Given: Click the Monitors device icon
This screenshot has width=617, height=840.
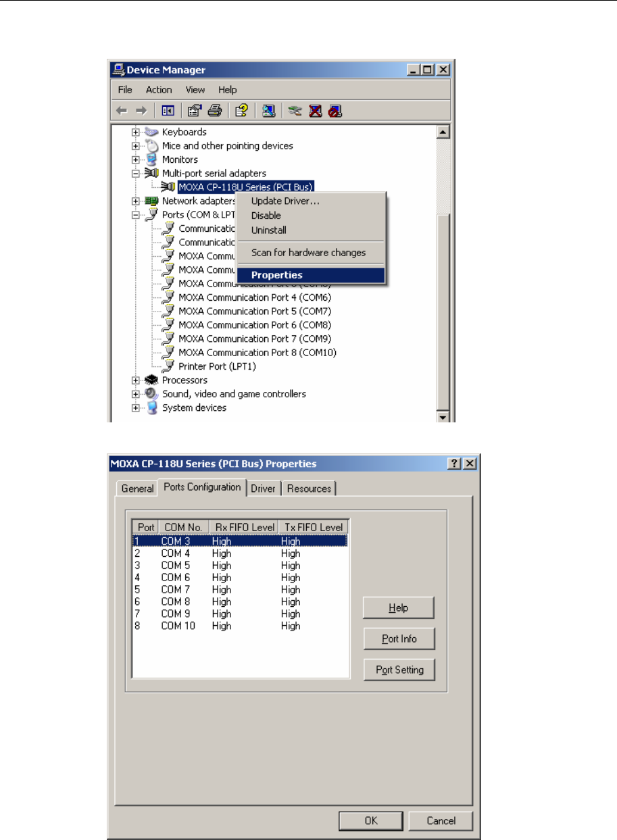Looking at the screenshot, I should (x=151, y=160).
